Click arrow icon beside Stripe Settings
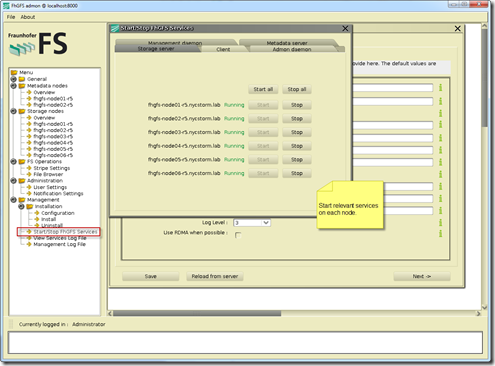This screenshot has height=366, width=495. (29, 168)
